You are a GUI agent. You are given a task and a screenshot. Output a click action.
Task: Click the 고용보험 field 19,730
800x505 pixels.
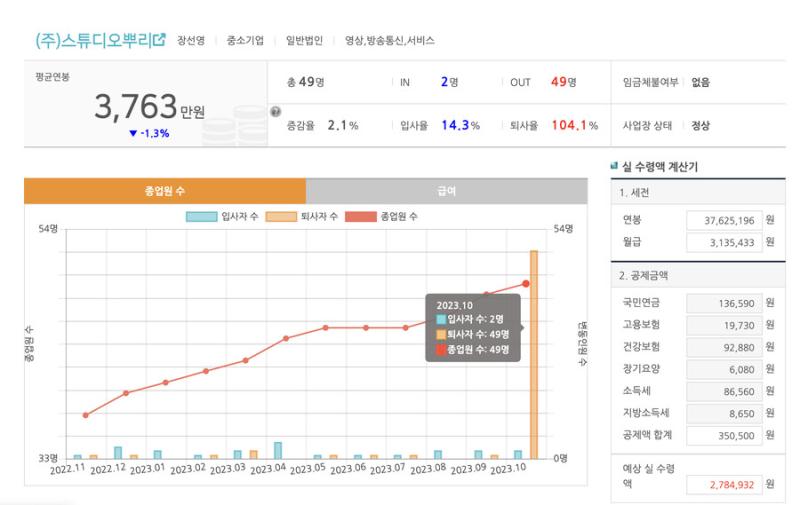[x=724, y=325]
